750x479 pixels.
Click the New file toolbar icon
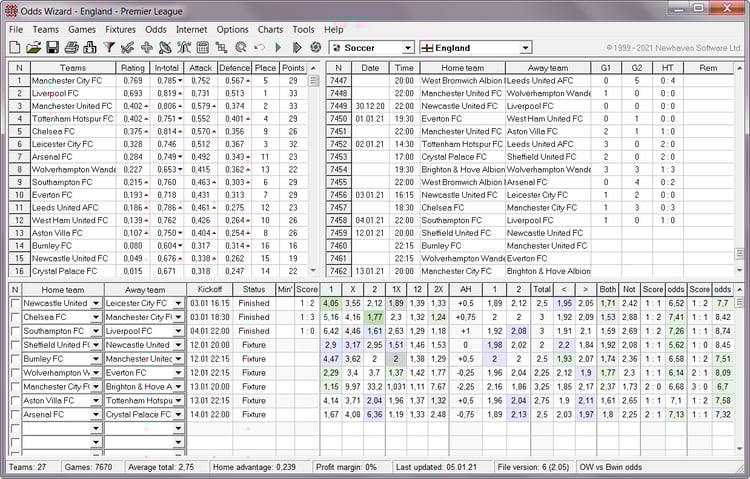click(15, 47)
